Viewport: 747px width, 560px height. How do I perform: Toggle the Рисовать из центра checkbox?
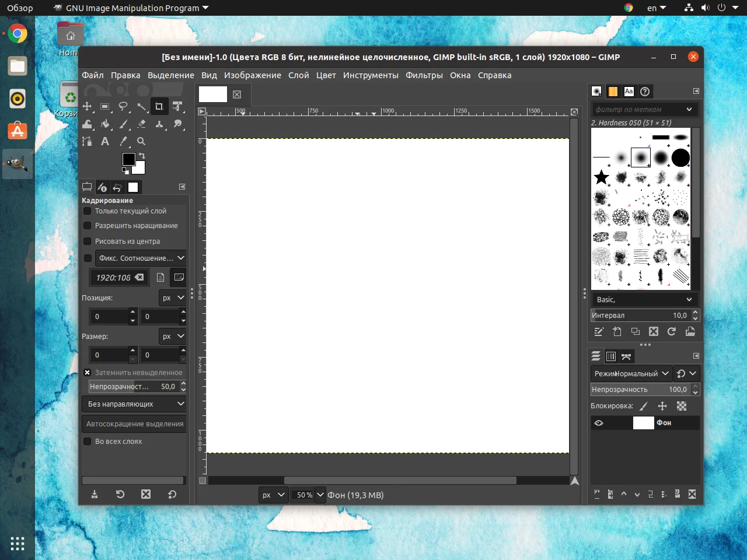click(88, 242)
